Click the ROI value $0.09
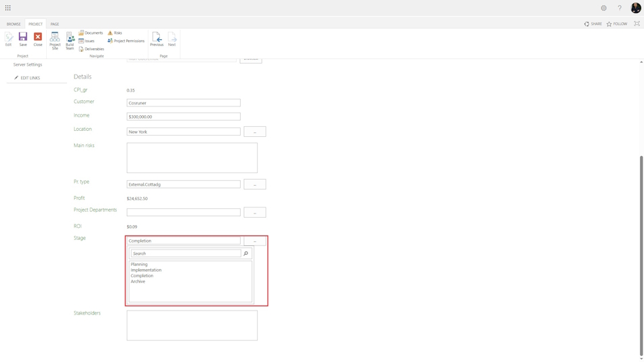This screenshot has height=362, width=644. (x=132, y=227)
